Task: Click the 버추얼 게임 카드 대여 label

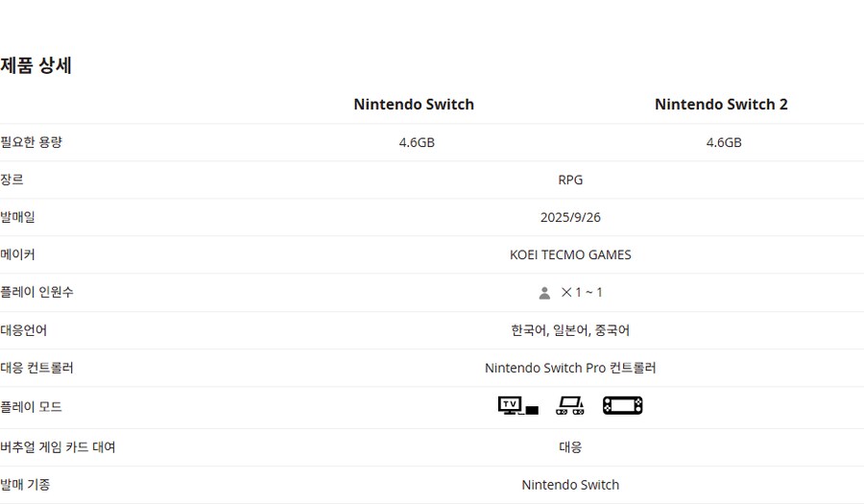Action: click(x=58, y=447)
